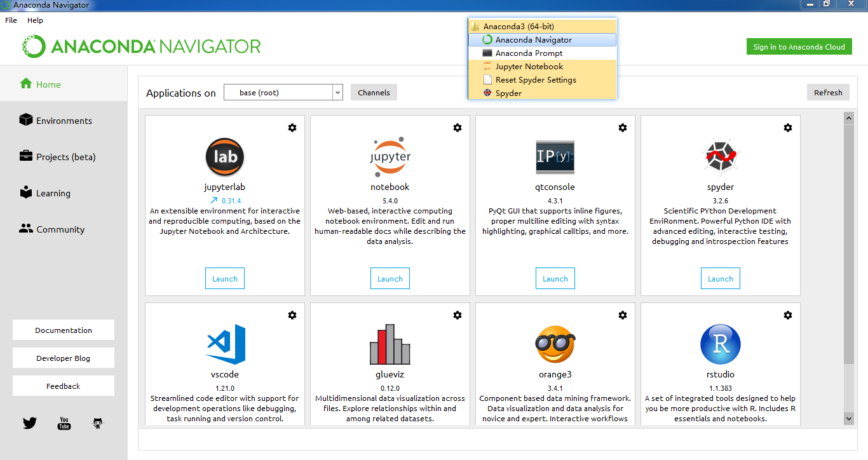Viewport: 868px width, 460px height.
Task: Click the scrollbar up arrow
Action: 848,118
